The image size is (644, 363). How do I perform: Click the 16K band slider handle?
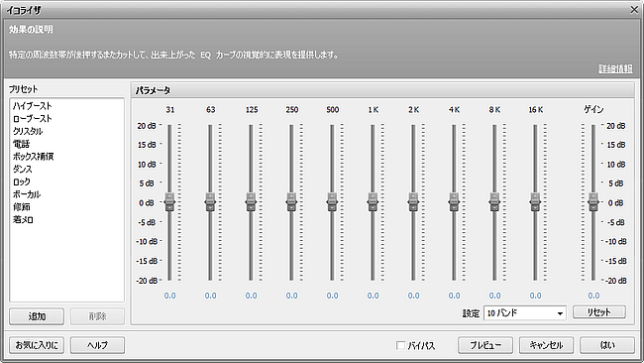(536, 202)
